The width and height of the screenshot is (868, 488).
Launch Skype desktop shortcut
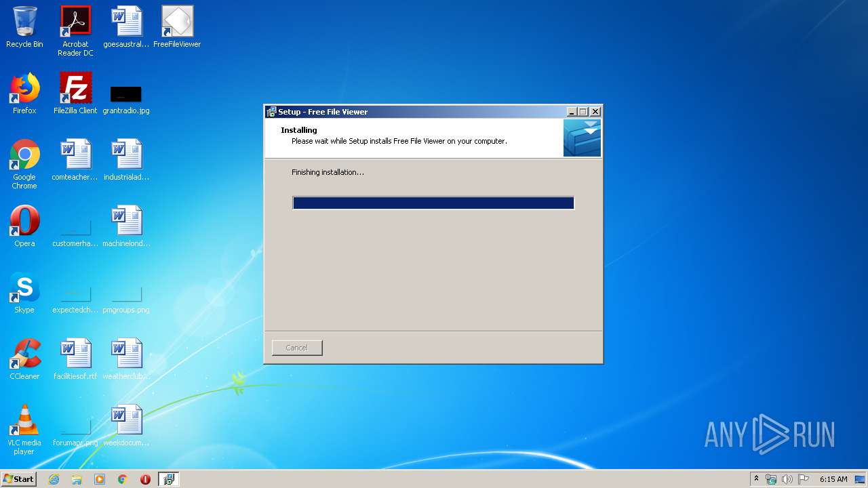24,293
